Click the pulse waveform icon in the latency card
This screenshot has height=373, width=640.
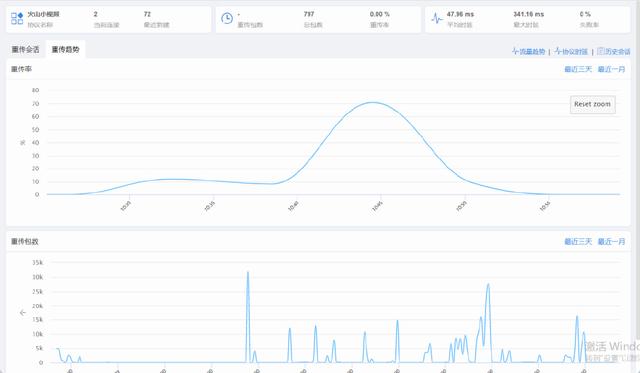[437, 18]
